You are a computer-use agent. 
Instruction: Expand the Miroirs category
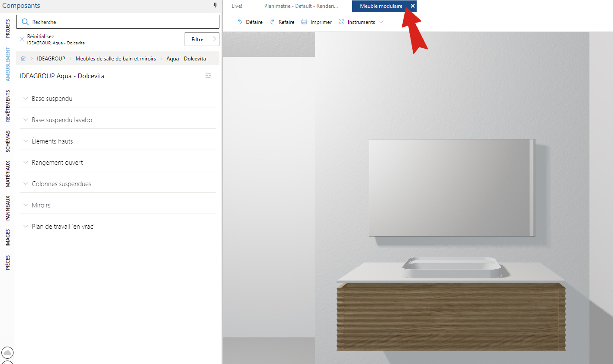118,205
